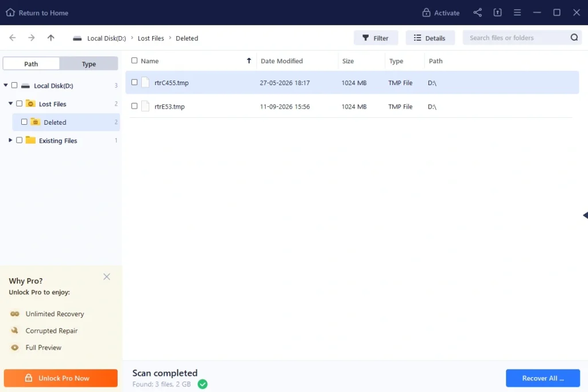Go back with the left arrow
Image resolution: width=588 pixels, height=392 pixels.
[x=13, y=37]
